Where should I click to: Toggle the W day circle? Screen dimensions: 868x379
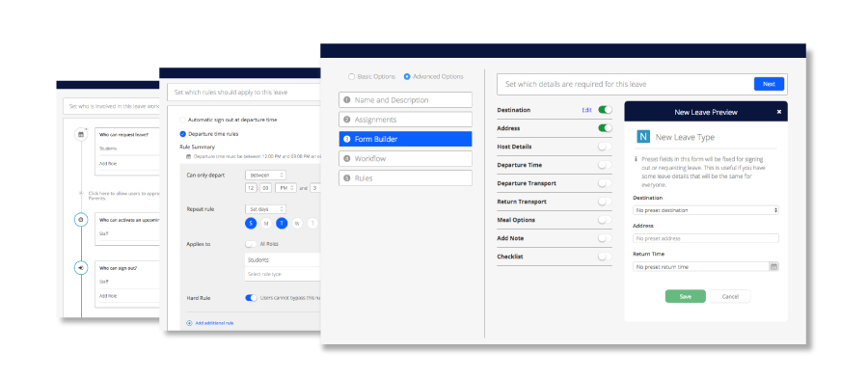point(297,224)
